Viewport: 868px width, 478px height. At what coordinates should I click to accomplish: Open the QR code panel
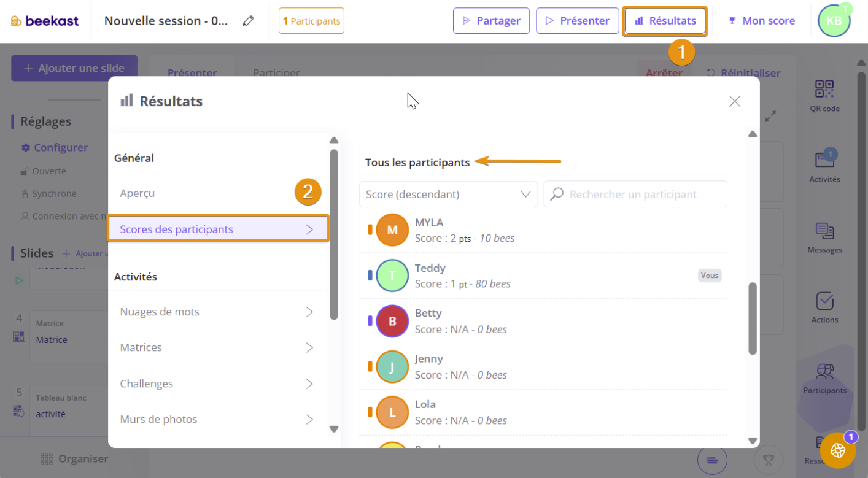coord(824,96)
